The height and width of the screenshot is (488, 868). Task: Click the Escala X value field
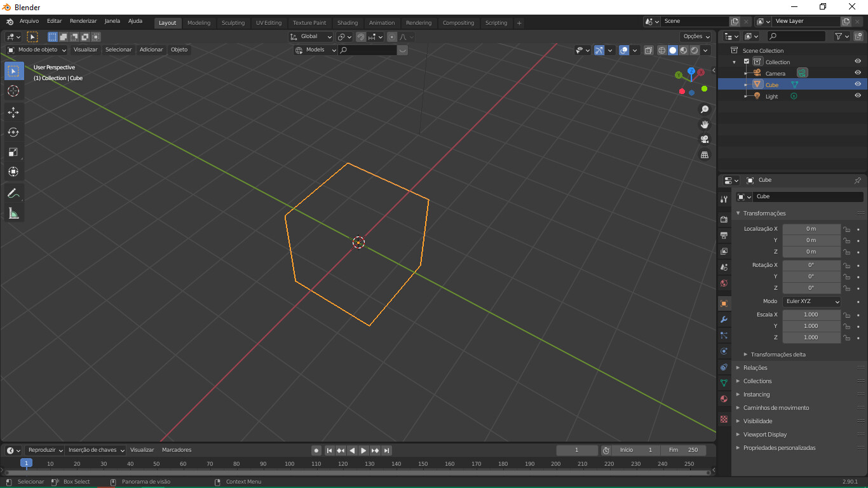(811, 315)
